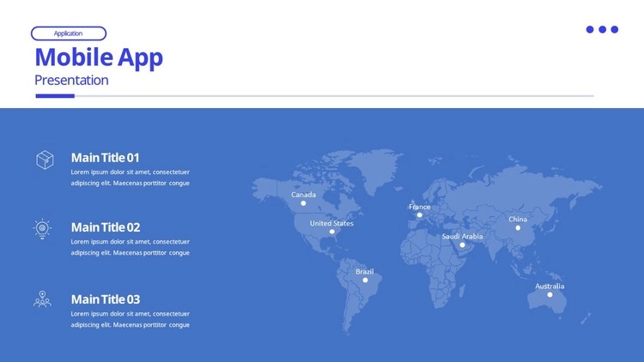The image size is (644, 362).
Task: Click the package box icon beside Main Title 01
Action: point(45,160)
